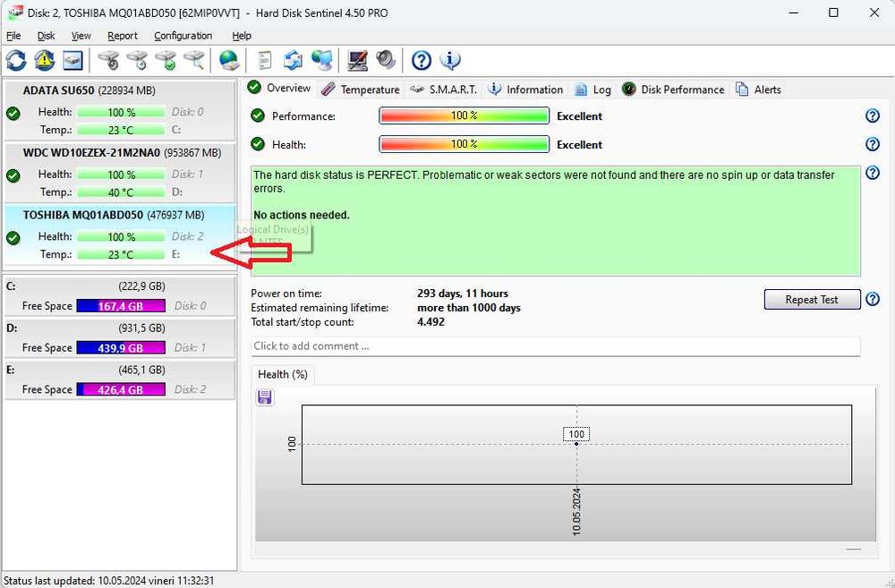Click the "No actions needed." text
Image resolution: width=895 pixels, height=588 pixels.
pyautogui.click(x=302, y=215)
